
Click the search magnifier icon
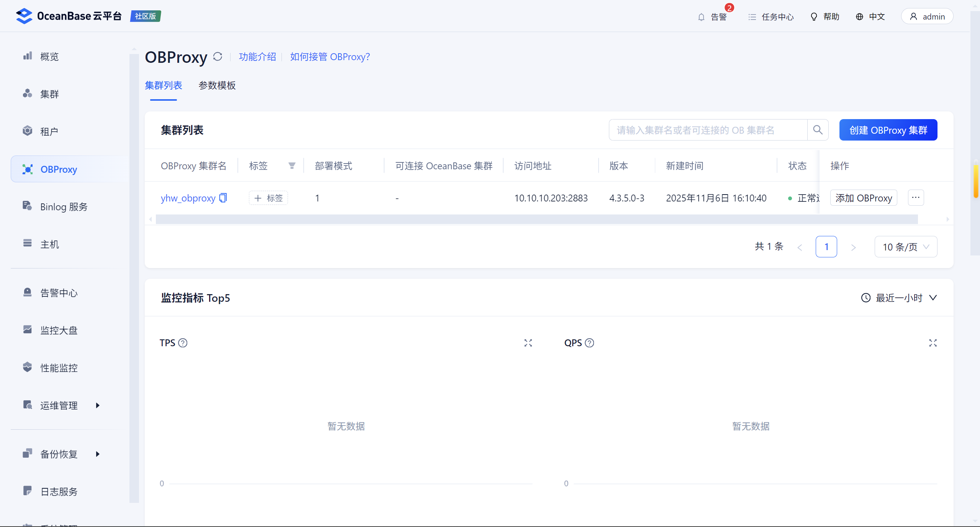[x=818, y=130]
